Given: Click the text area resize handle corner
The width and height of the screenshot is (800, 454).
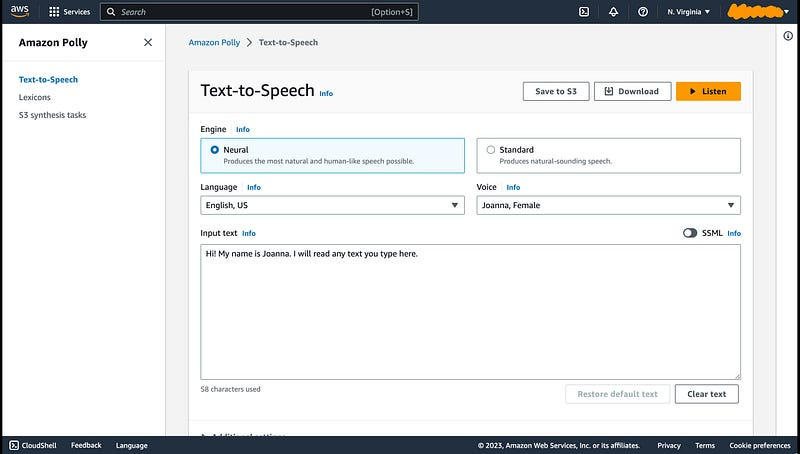Looking at the screenshot, I should pos(737,375).
